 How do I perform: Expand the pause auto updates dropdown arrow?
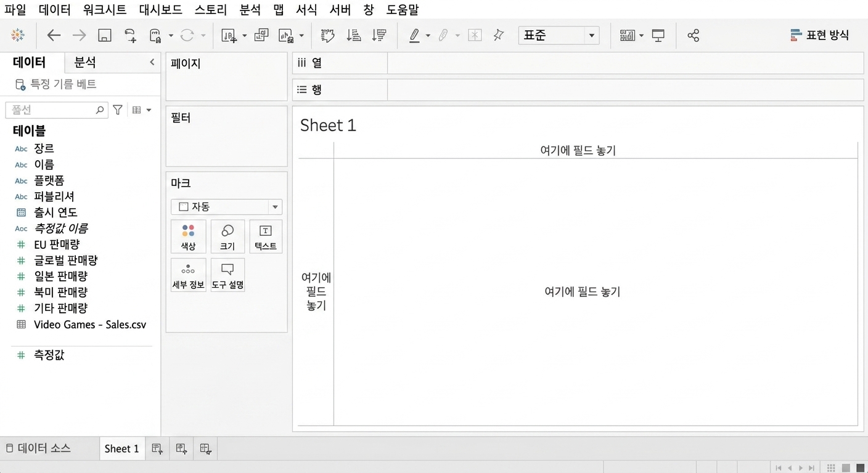pos(171,36)
